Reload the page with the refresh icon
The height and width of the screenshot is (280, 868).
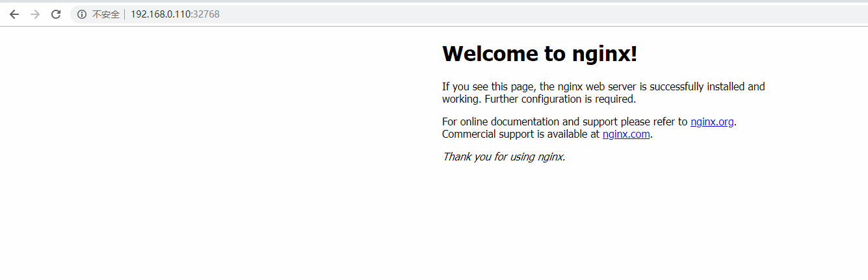(x=56, y=14)
